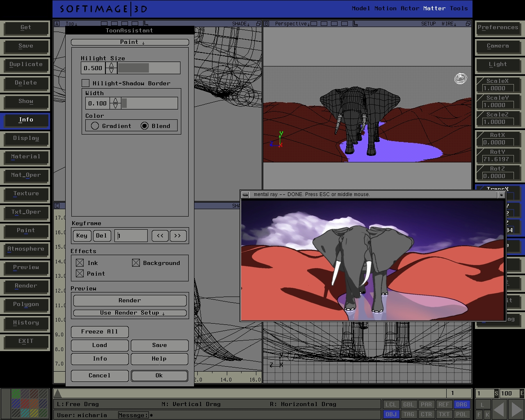Uncheck the Background effect checkbox
Viewport: 525px width, 420px height.
coord(136,263)
